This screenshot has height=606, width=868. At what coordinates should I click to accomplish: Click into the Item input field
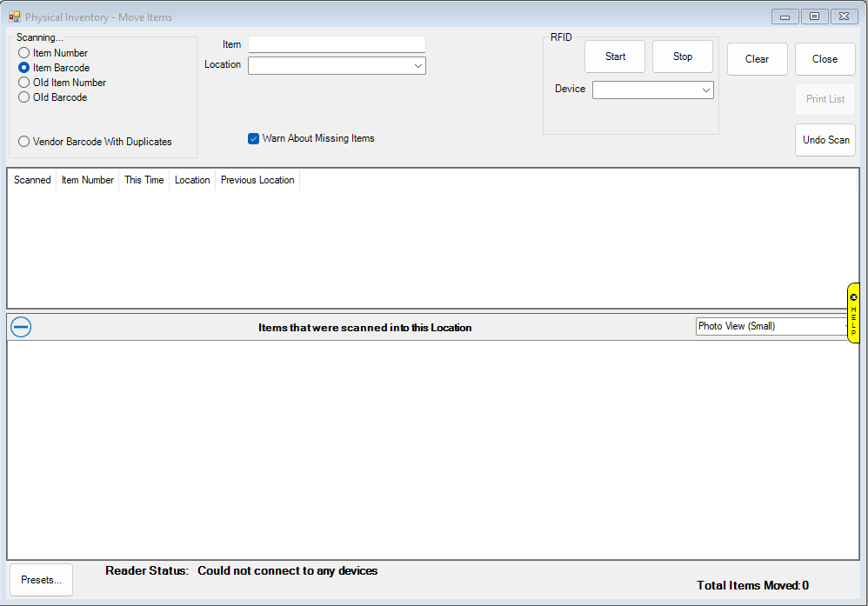pos(337,44)
